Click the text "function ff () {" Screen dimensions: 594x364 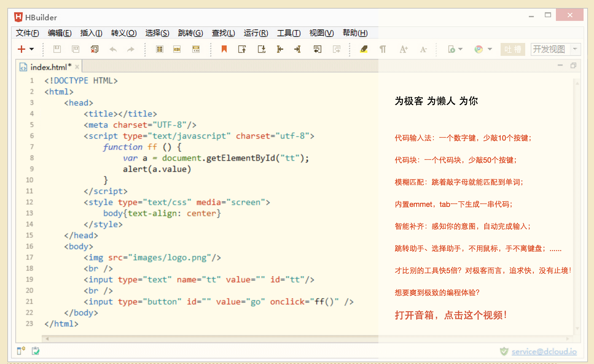coord(143,147)
